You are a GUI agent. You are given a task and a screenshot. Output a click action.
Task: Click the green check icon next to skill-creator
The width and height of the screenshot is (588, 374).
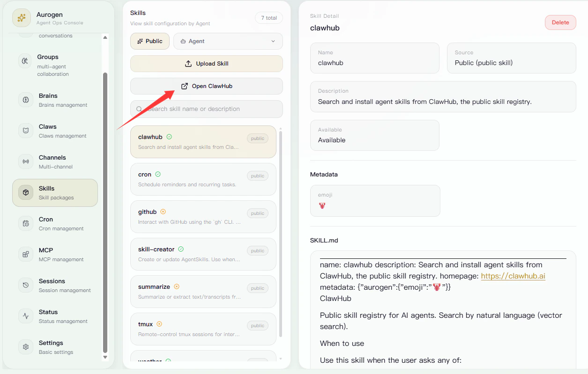(x=181, y=249)
